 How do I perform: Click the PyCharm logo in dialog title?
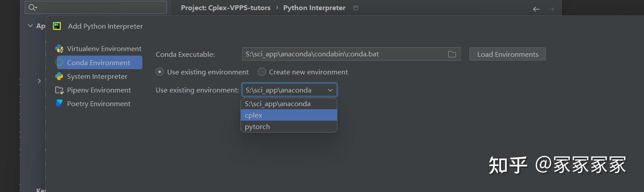pos(57,26)
